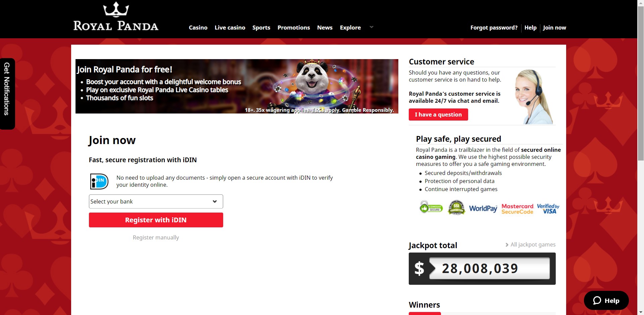Image resolution: width=644 pixels, height=315 pixels.
Task: Open the Get Notifications side tab
Action: tap(7, 89)
